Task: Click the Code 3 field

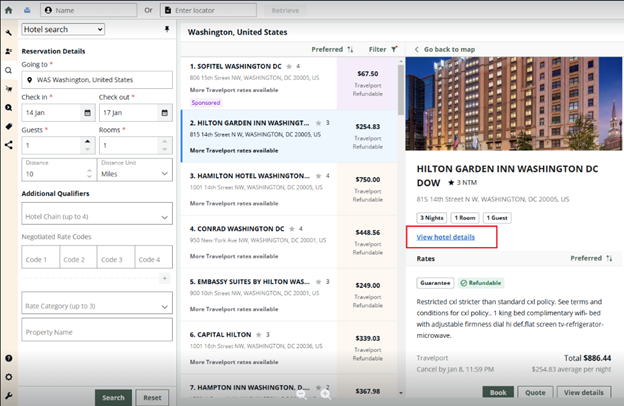Action: point(116,257)
